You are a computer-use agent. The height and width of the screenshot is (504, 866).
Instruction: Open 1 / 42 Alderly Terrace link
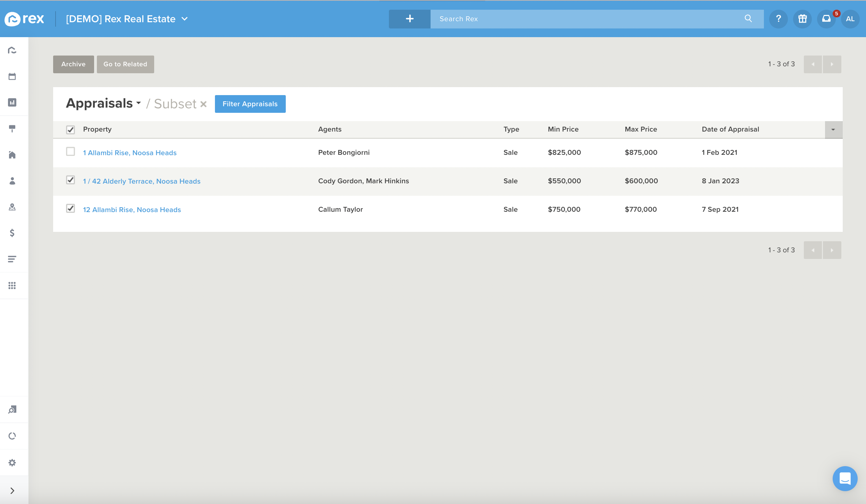coord(142,181)
